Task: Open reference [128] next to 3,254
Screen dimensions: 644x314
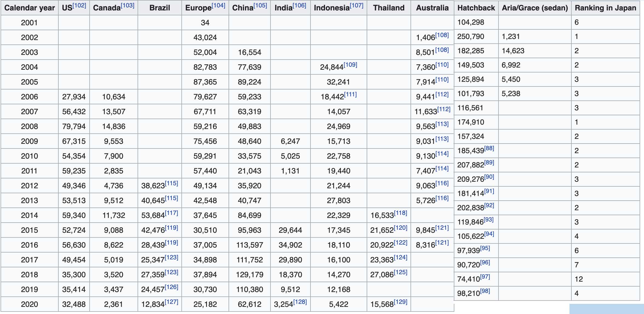Action: (300, 302)
